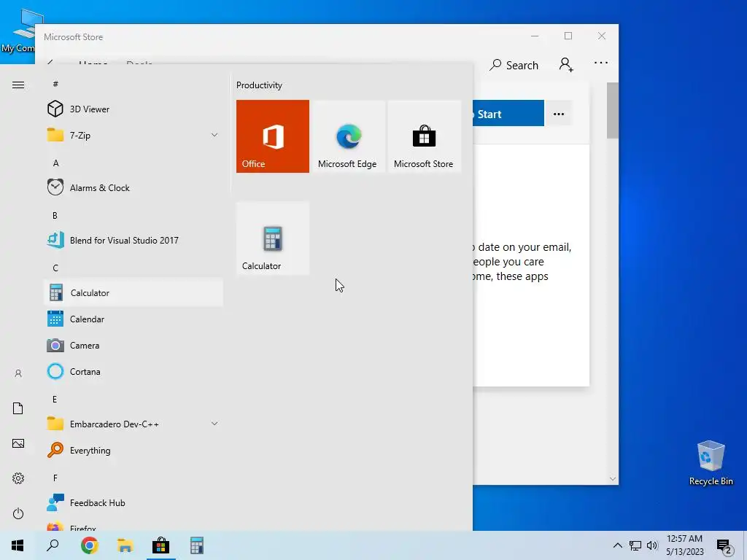
Task: Click the volume speaker tray icon
Action: point(651,545)
